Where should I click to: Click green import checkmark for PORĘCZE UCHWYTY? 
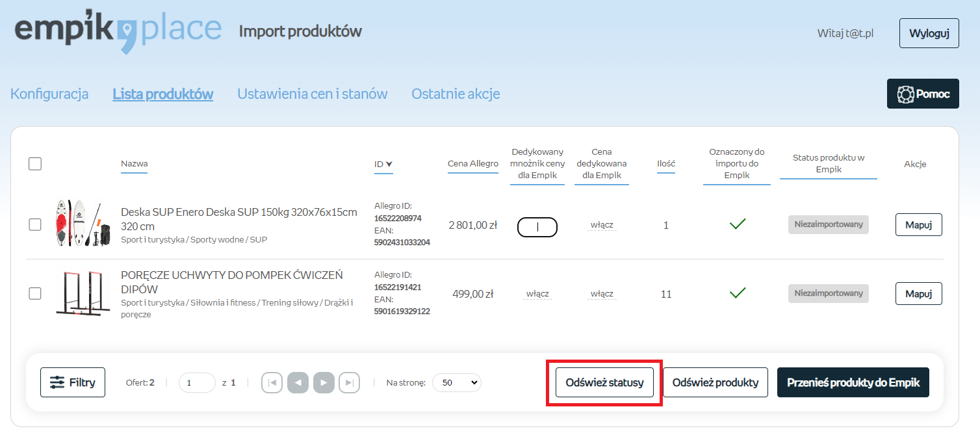click(737, 293)
